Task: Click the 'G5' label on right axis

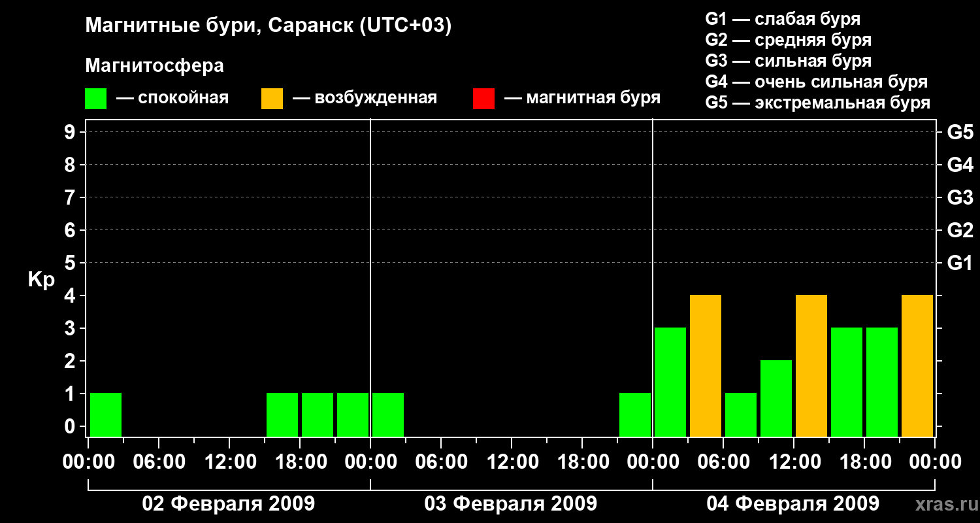Action: tap(960, 132)
